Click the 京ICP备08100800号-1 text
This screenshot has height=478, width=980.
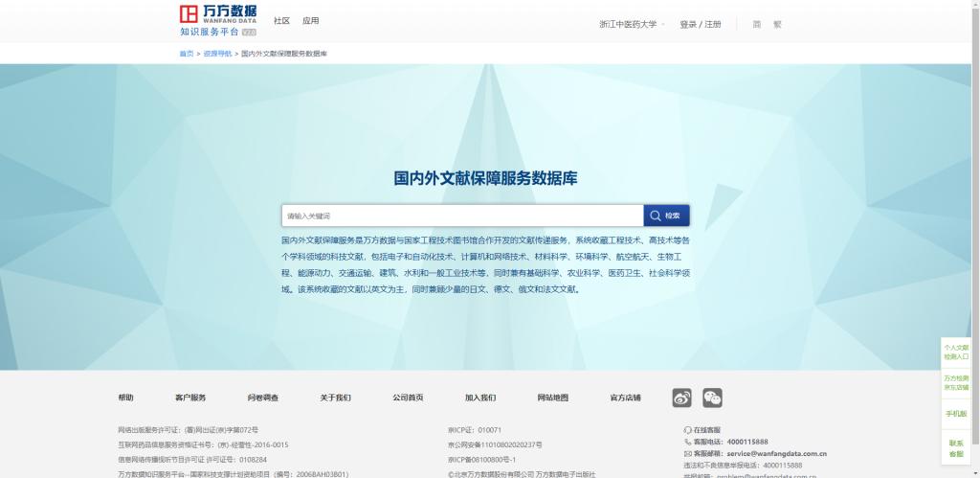(x=482, y=459)
